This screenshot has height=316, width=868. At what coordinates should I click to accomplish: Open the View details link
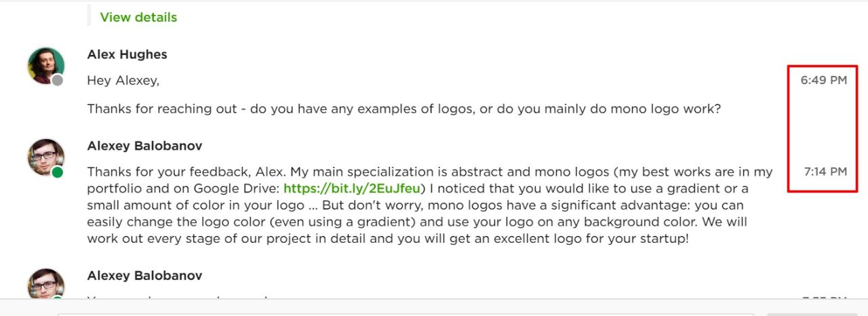click(x=138, y=18)
